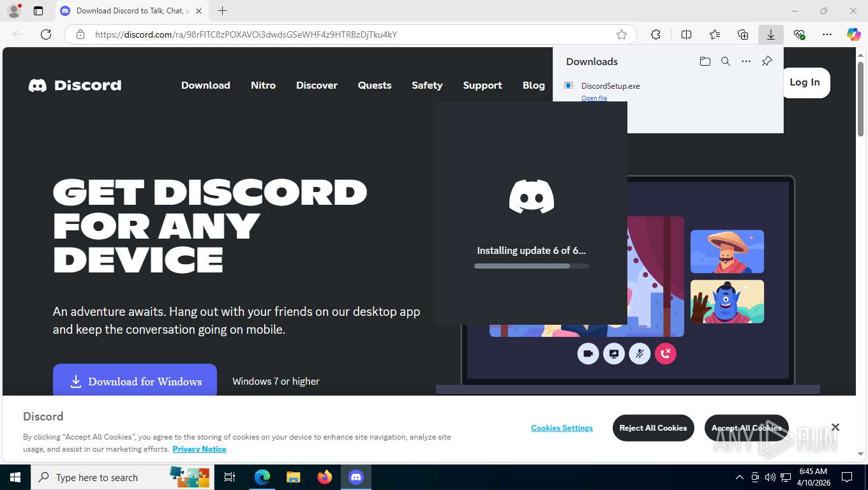Open file link under DiscordSetup.exe
868x490 pixels.
click(594, 98)
